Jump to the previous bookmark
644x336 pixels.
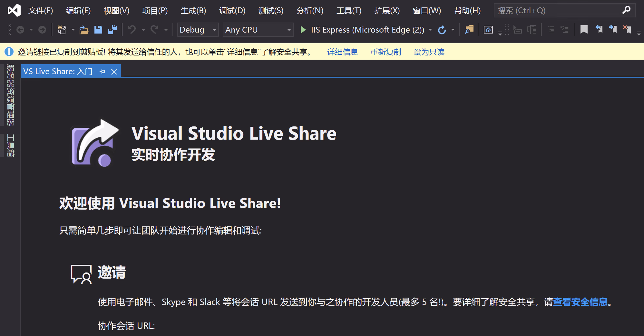point(599,30)
